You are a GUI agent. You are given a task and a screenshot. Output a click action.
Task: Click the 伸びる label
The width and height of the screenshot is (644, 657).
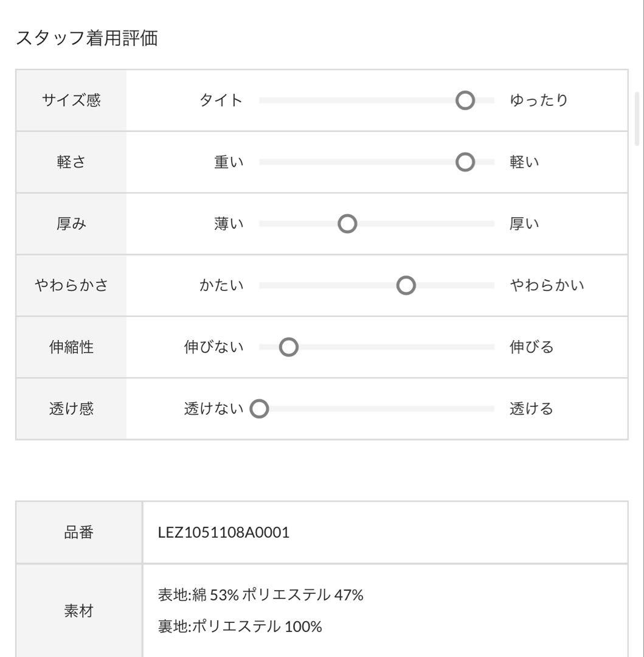point(531,347)
